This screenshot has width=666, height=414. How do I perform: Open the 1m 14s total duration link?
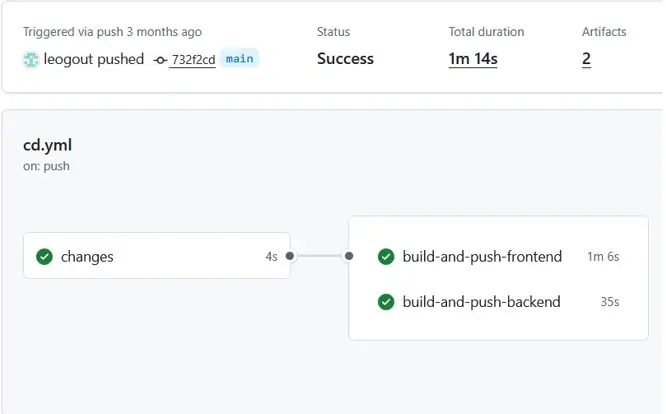click(473, 59)
